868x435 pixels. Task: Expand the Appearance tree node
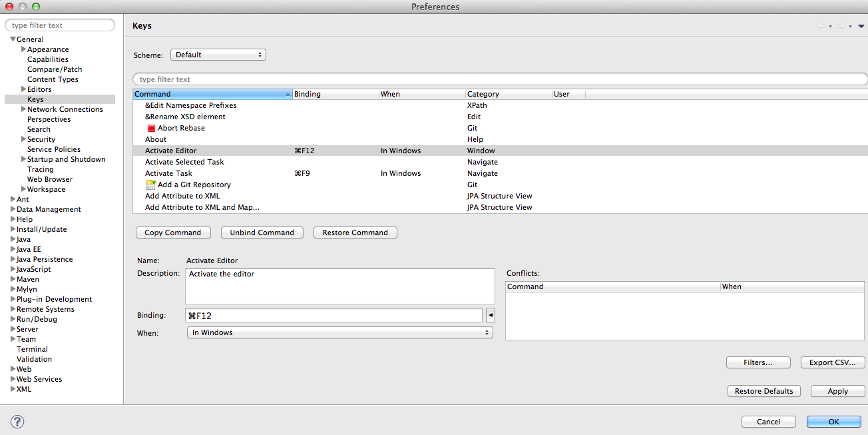[x=23, y=49]
